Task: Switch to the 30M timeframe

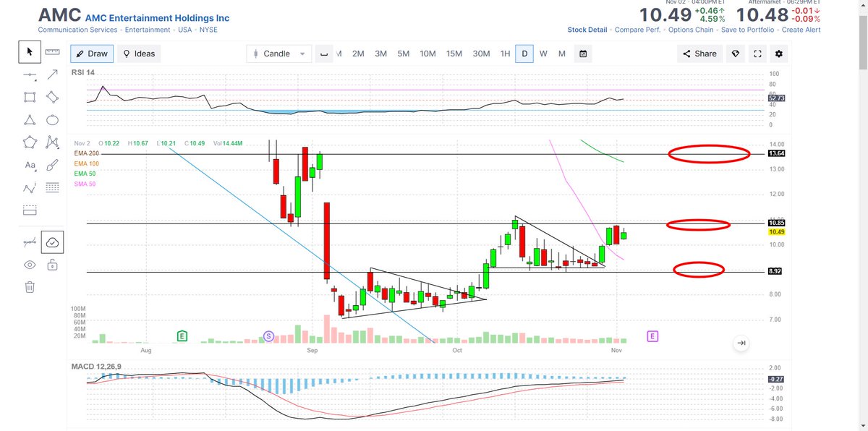Action: pos(481,54)
